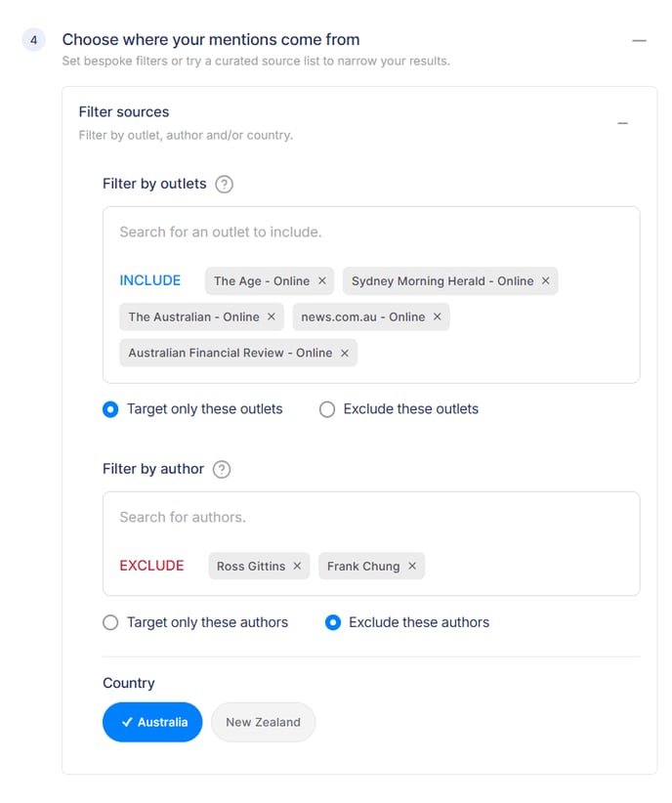Click the Search for authors field
Viewport: 672px width, 803px height.
[x=371, y=517]
